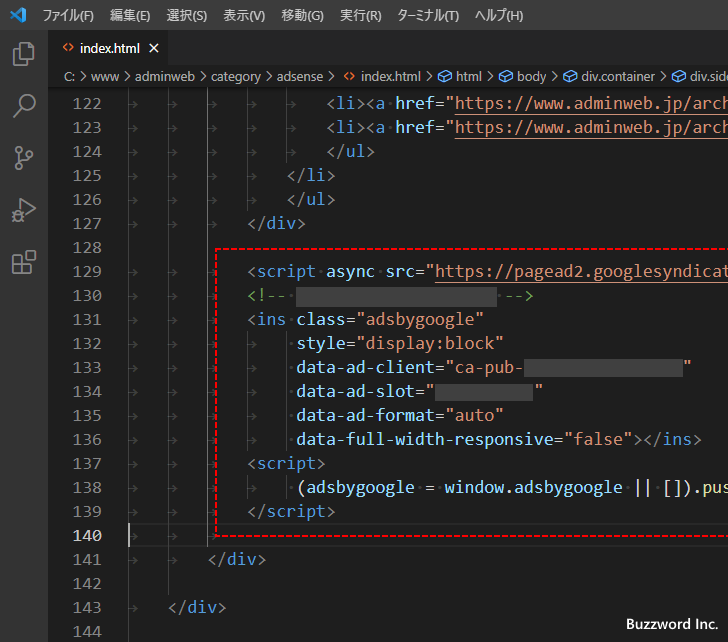Click the data-ad-format "auto" value
Viewport: 728px width, 642px height.
click(474, 415)
